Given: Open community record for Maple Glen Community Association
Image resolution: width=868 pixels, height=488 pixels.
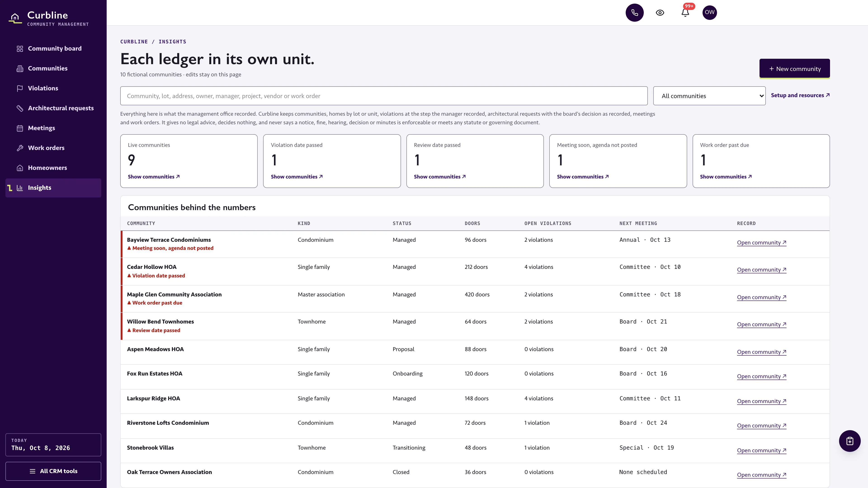Looking at the screenshot, I should point(762,297).
